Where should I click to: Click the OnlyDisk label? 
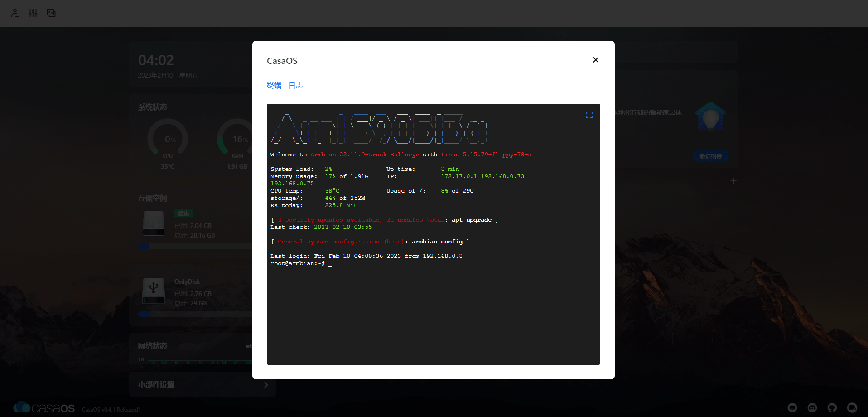click(187, 281)
